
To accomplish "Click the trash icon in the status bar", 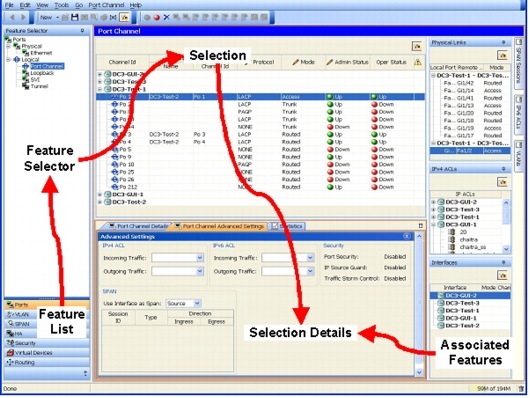I will coord(521,389).
